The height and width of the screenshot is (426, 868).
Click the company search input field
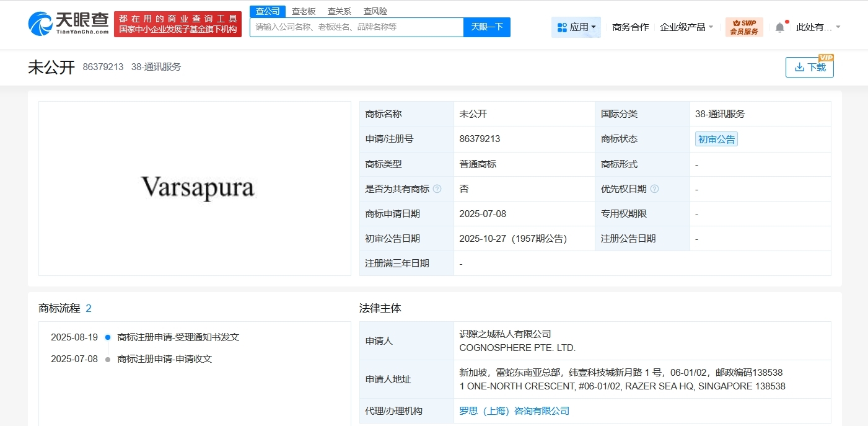click(x=353, y=27)
